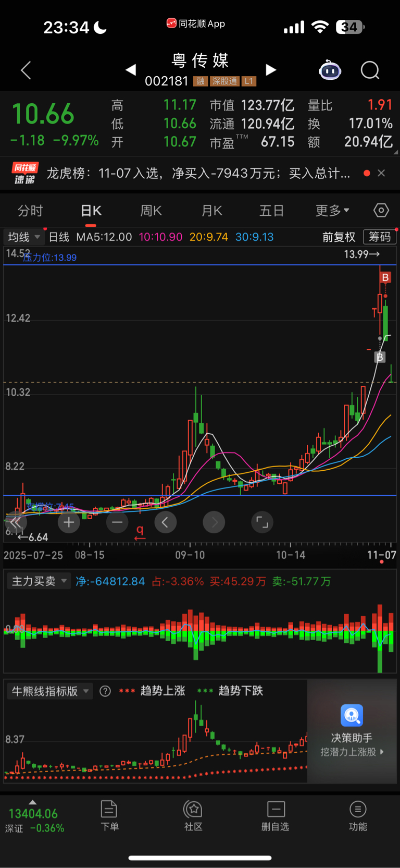Tap the current price 10.66
The image size is (400, 868).
(43, 114)
